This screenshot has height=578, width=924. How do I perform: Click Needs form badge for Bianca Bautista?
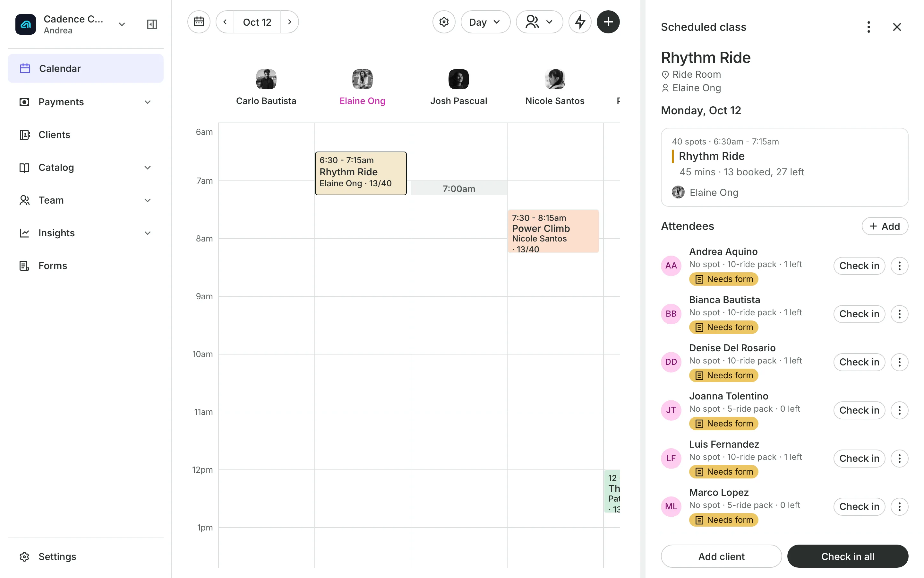pyautogui.click(x=723, y=327)
